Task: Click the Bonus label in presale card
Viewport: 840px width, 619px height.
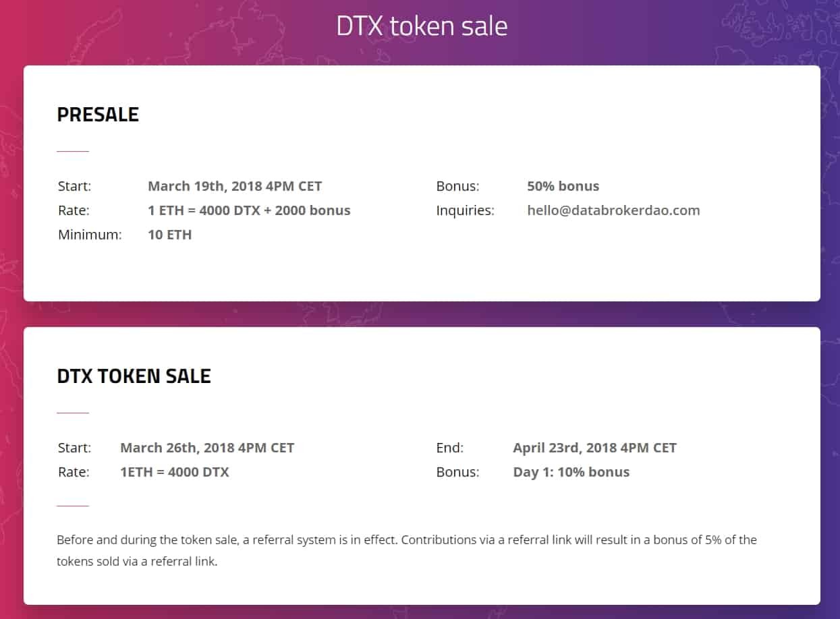Action: (x=457, y=186)
